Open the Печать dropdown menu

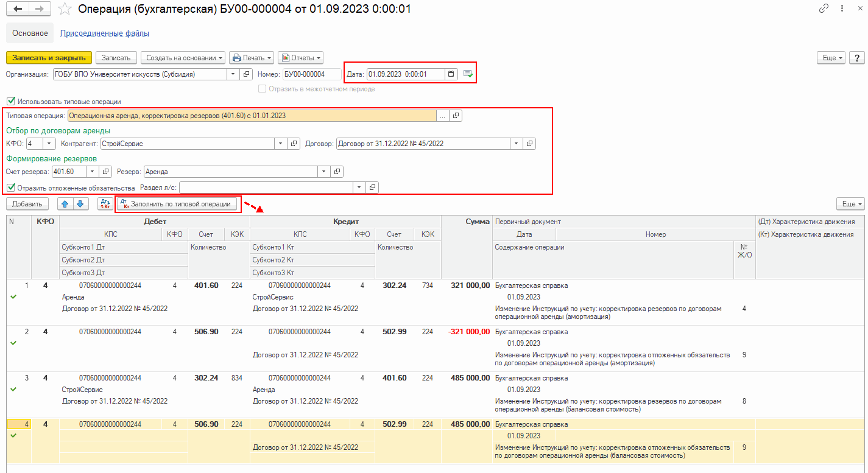click(x=252, y=58)
